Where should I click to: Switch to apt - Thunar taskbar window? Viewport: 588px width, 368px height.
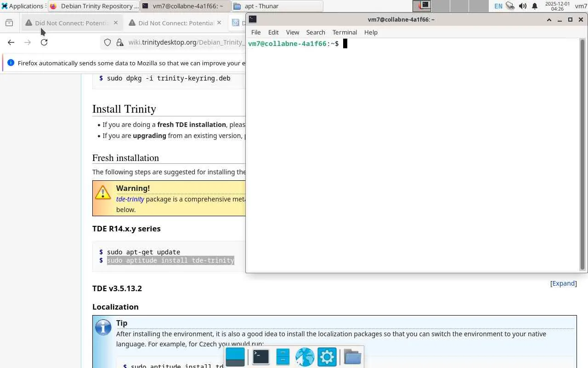coord(277,6)
